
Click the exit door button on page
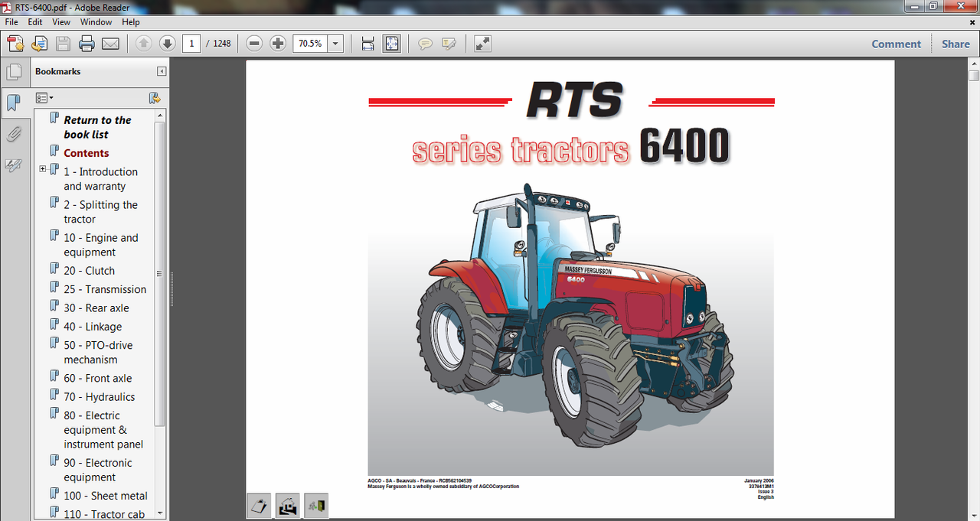(x=316, y=506)
